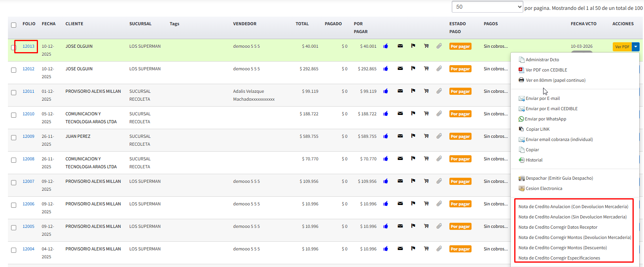Toggle the select-all checkbox in table header
The width and height of the screenshot is (644, 267).
13,25
